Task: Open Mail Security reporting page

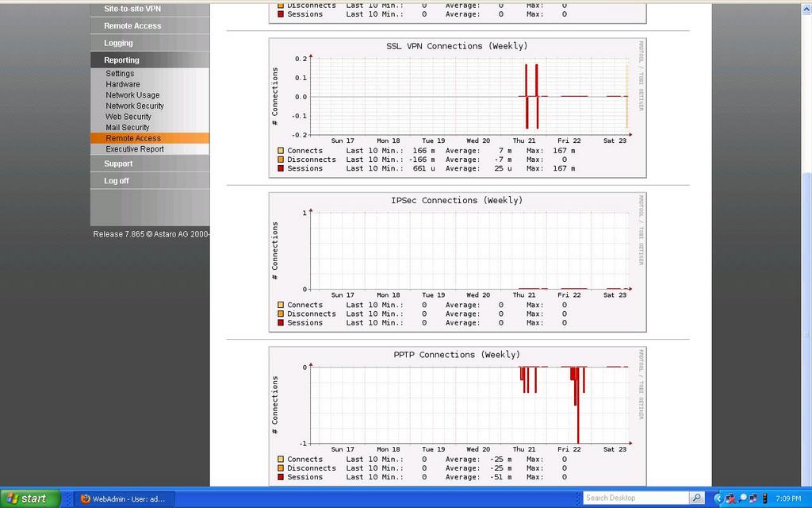Action: (x=128, y=127)
